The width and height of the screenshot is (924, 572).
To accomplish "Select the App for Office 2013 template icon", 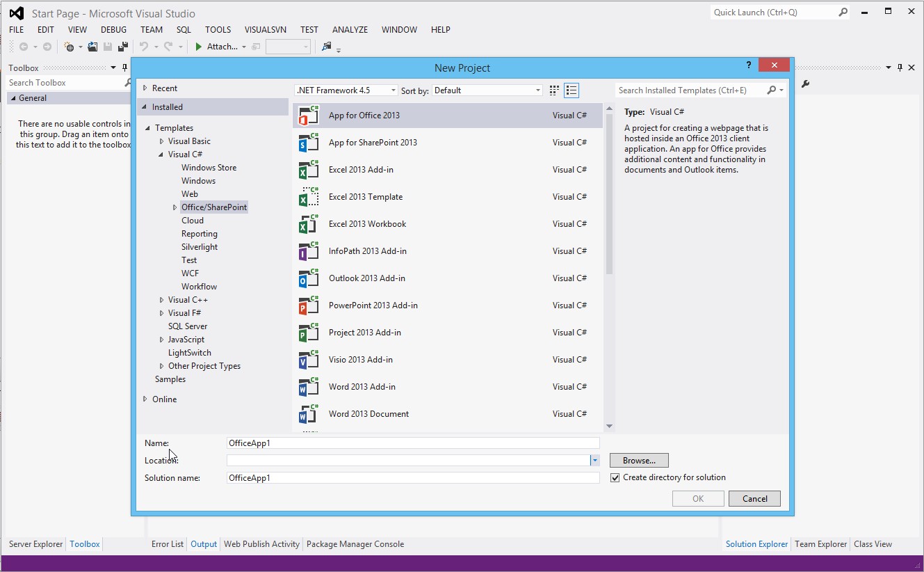I will click(308, 115).
